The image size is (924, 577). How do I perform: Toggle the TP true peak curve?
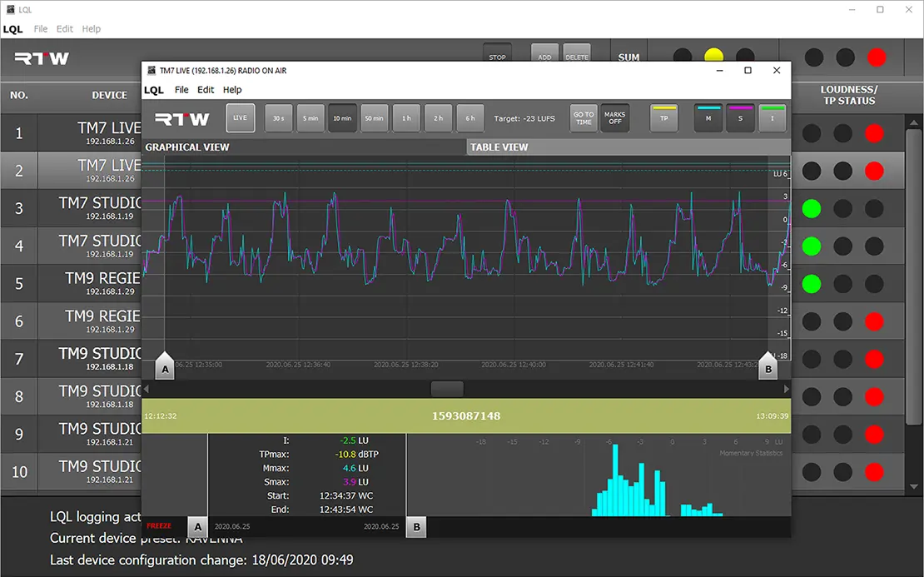(x=663, y=118)
